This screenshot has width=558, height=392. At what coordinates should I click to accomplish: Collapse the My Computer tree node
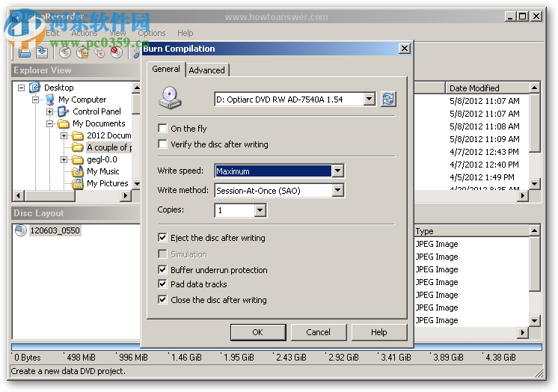pos(36,99)
